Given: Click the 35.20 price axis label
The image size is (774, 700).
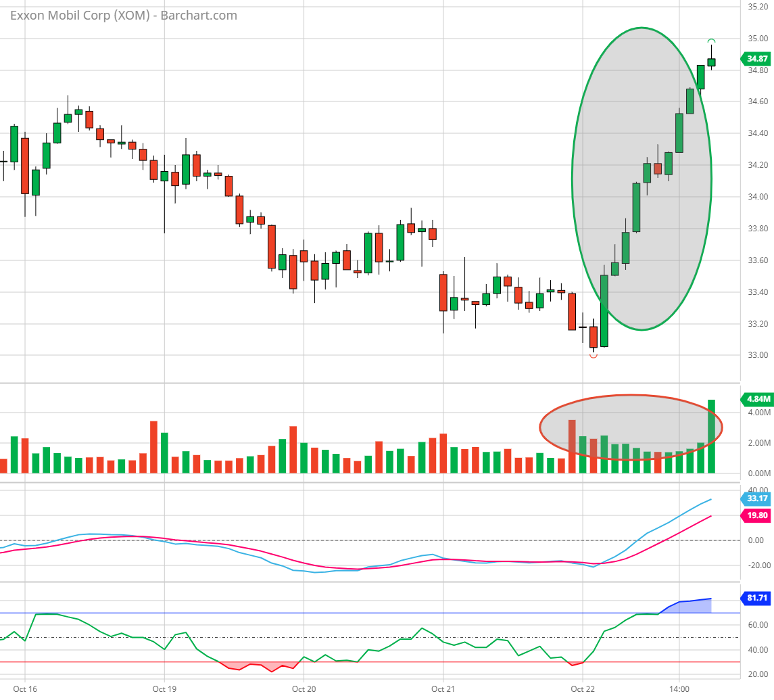Looking at the screenshot, I should (x=758, y=6).
